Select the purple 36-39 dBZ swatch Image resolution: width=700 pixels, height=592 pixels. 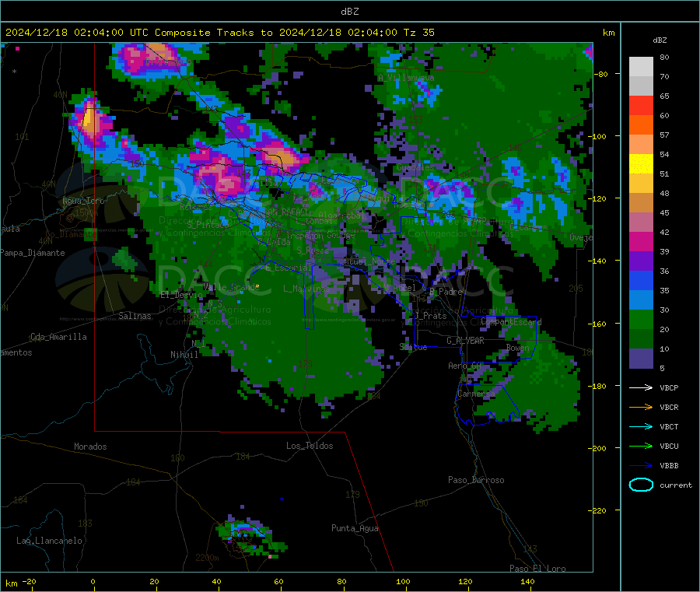[641, 261]
